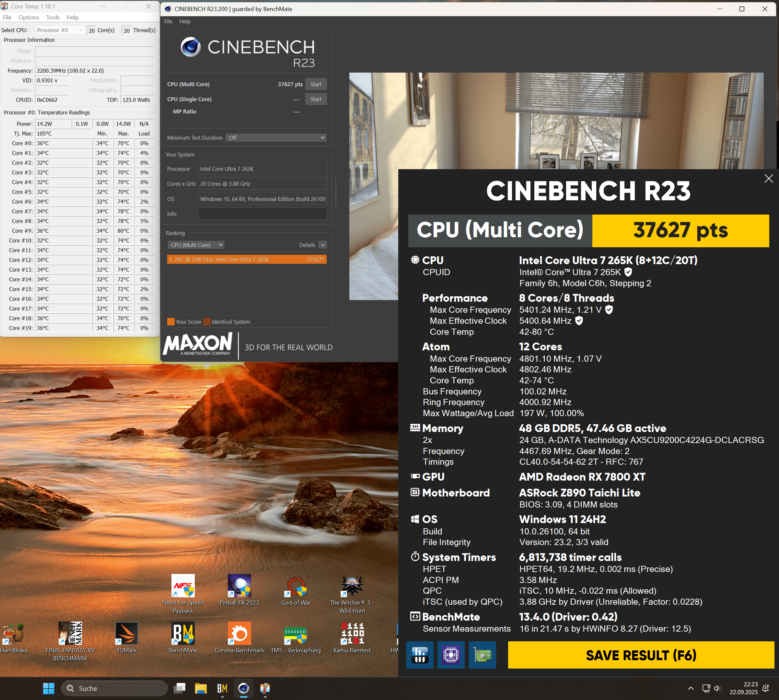This screenshot has width=779, height=700.
Task: Close the BenchMate result overlay with the X
Action: [x=768, y=179]
